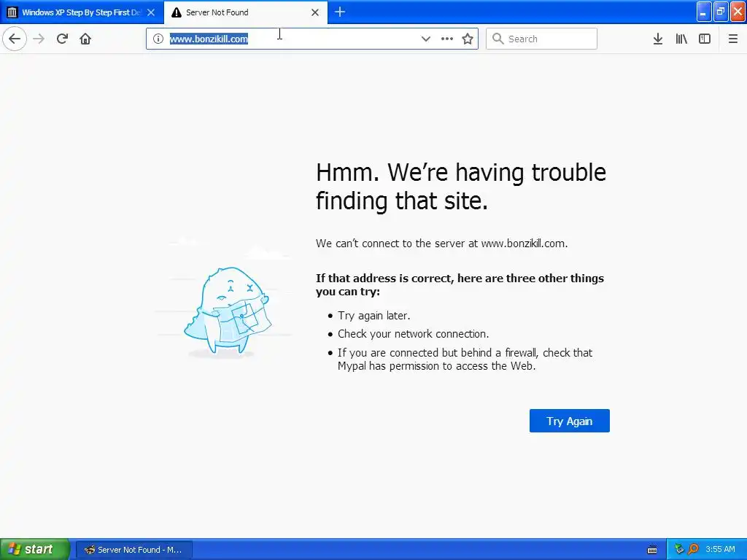Click the 'Try again later.' bullet
Screen dimensions: 747x560
click(373, 316)
